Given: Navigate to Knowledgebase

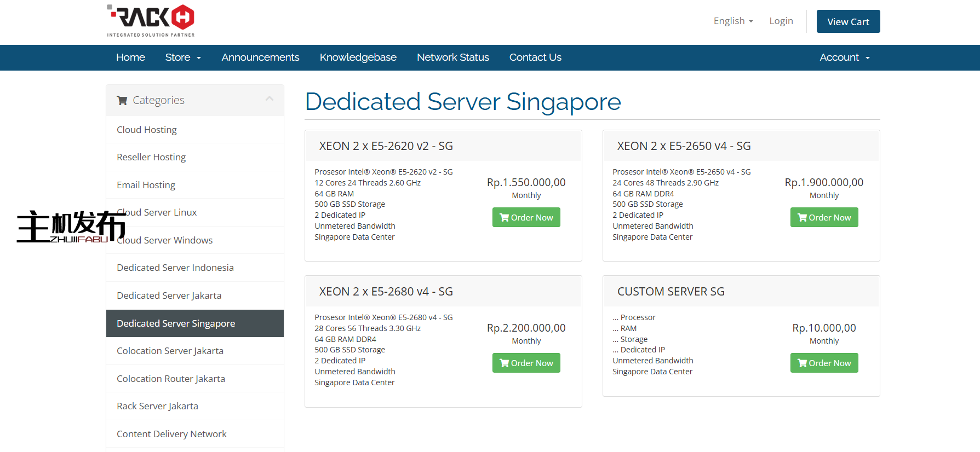Looking at the screenshot, I should pyautogui.click(x=358, y=57).
